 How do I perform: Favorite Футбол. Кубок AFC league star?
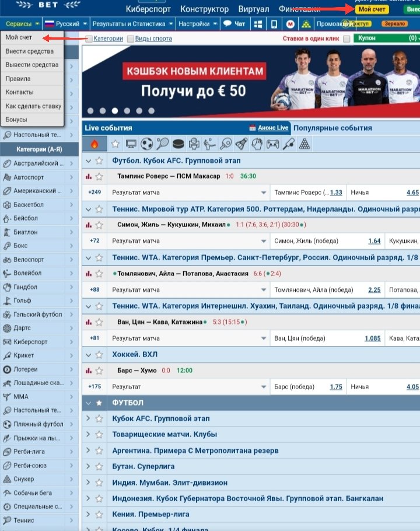pyautogui.click(x=99, y=160)
